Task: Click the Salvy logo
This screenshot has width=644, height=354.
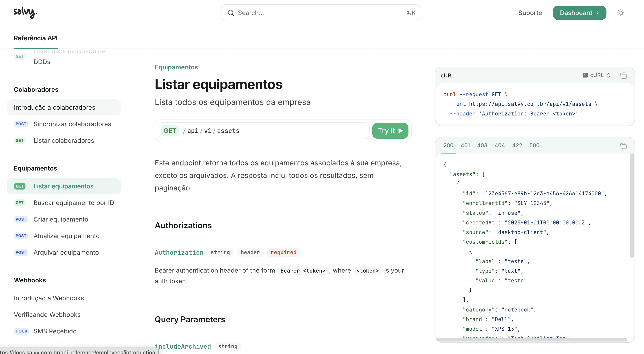Action: tap(25, 13)
